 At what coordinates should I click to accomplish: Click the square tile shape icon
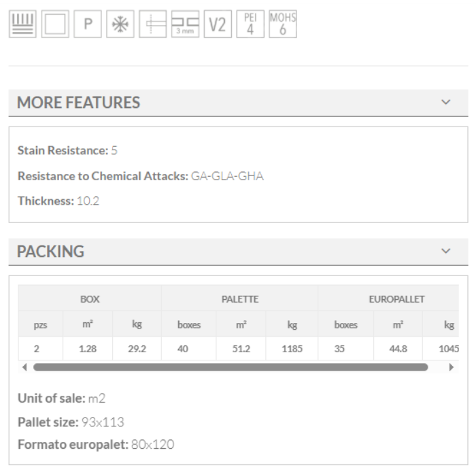coord(55,25)
